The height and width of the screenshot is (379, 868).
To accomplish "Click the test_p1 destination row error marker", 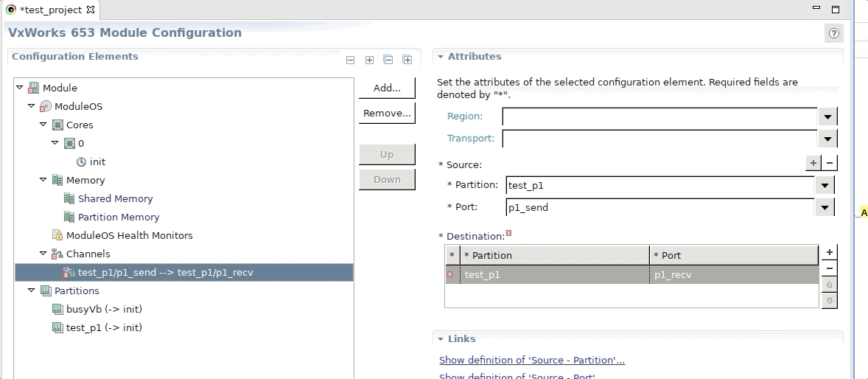I will tap(450, 274).
